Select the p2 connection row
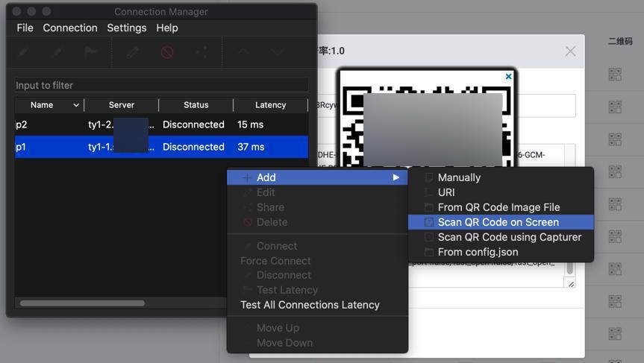This screenshot has height=363, width=644. [161, 124]
